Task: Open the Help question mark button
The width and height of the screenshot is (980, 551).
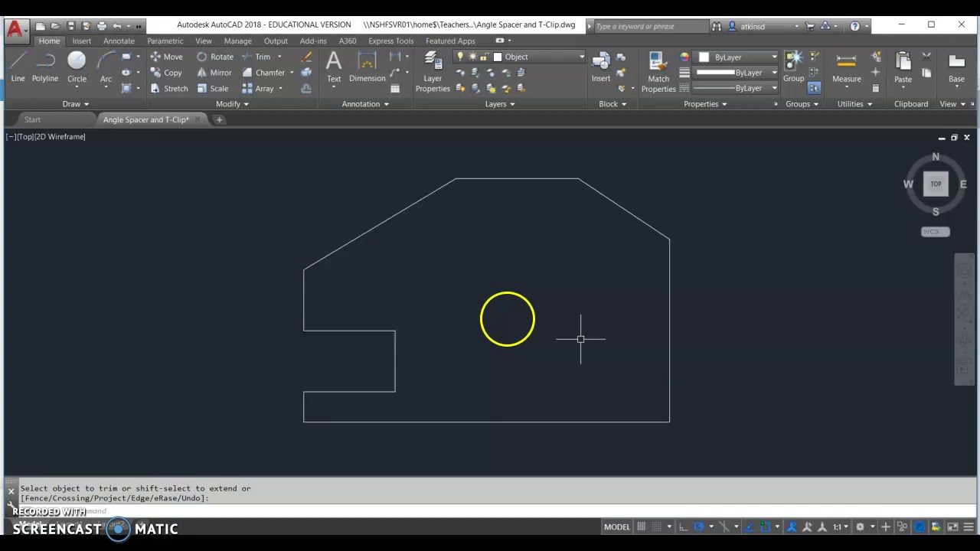Action: [x=854, y=26]
